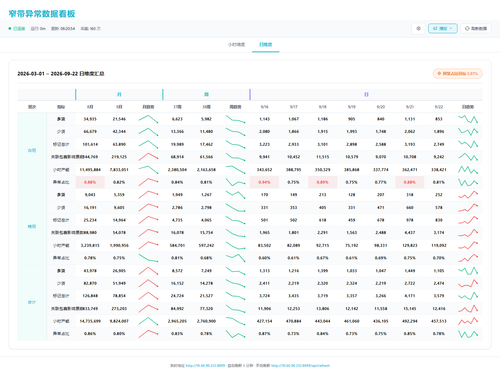Image resolution: width=500 pixels, height=374 pixels.
Task: Click the 9/19 column header
Action: pos(352,107)
